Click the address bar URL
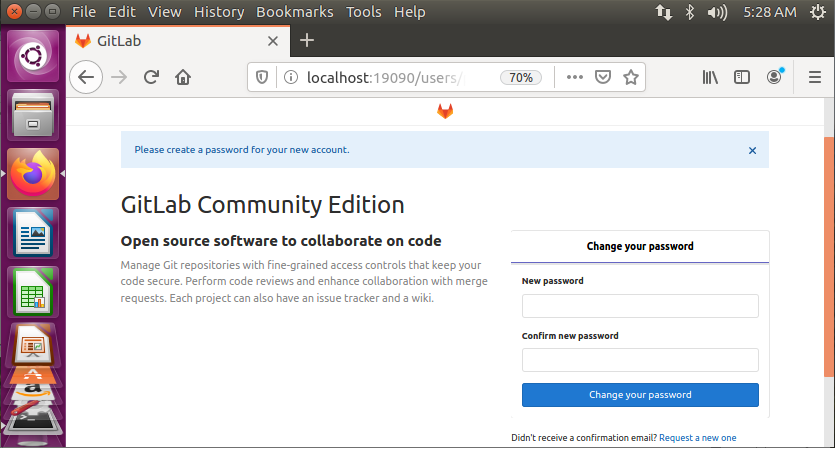The height and width of the screenshot is (449, 835). coord(386,78)
